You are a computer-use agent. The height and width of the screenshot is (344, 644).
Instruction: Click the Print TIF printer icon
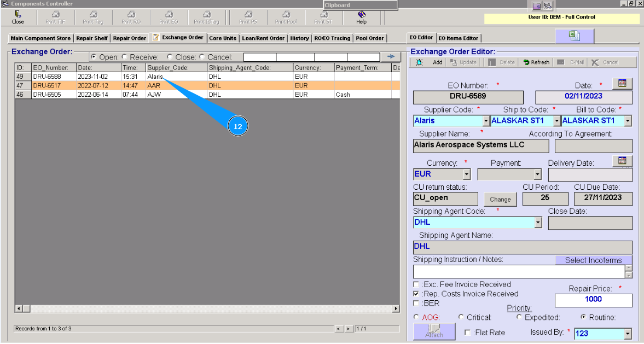pos(55,14)
